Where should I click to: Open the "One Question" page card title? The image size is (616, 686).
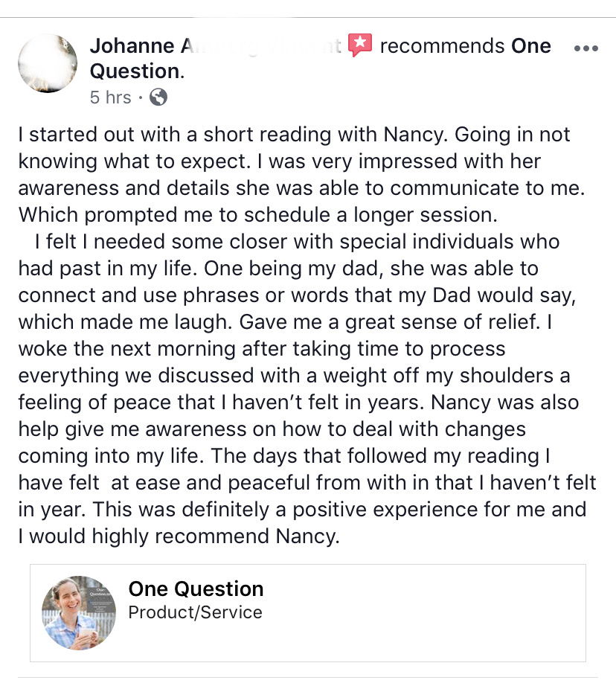tap(196, 589)
